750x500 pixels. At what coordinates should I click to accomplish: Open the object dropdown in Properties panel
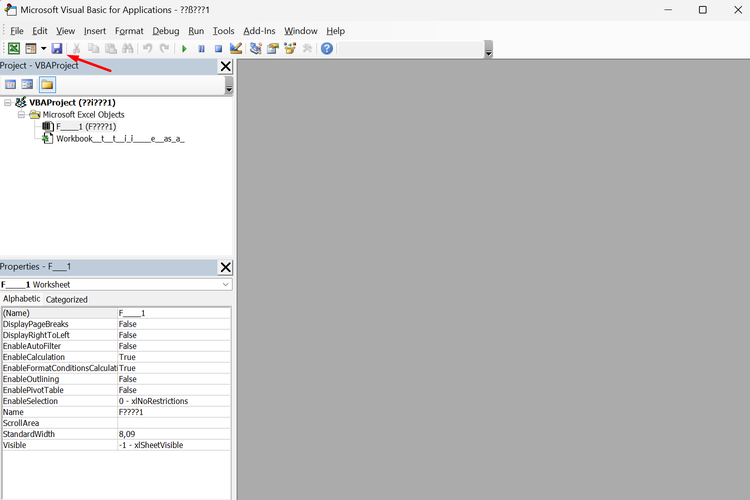coord(225,285)
